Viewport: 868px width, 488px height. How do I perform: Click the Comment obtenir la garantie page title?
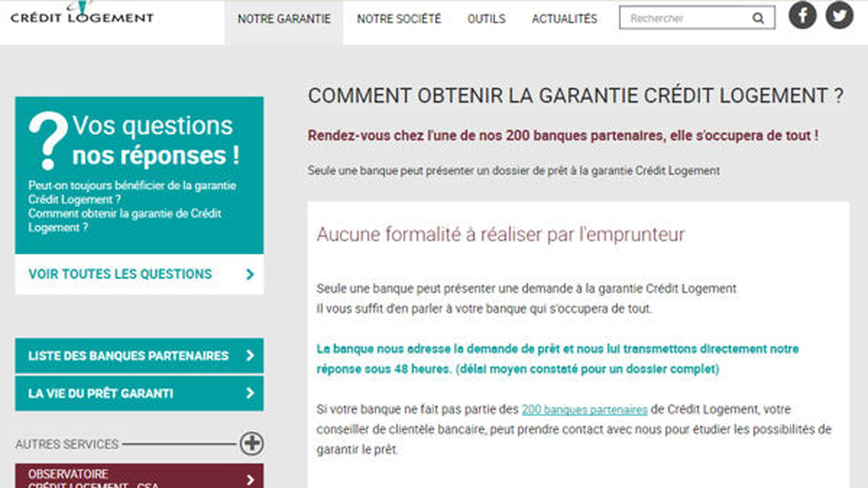coord(576,96)
